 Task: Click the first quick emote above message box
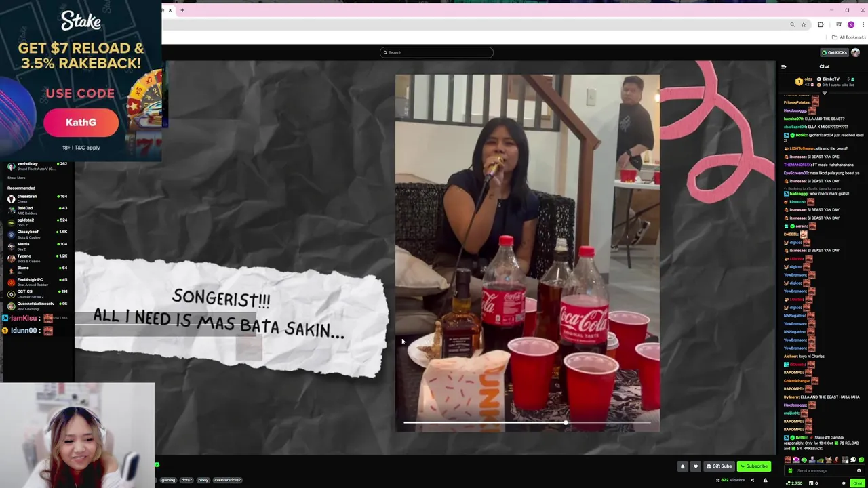click(x=788, y=460)
